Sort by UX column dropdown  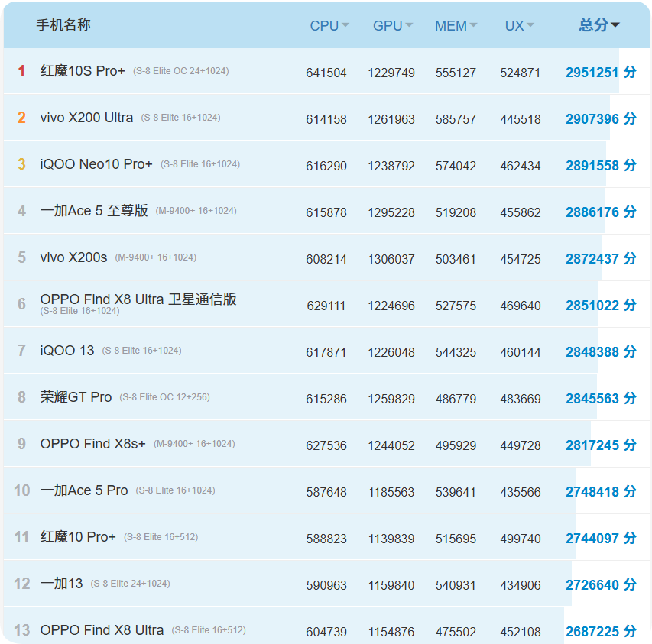coord(519,26)
